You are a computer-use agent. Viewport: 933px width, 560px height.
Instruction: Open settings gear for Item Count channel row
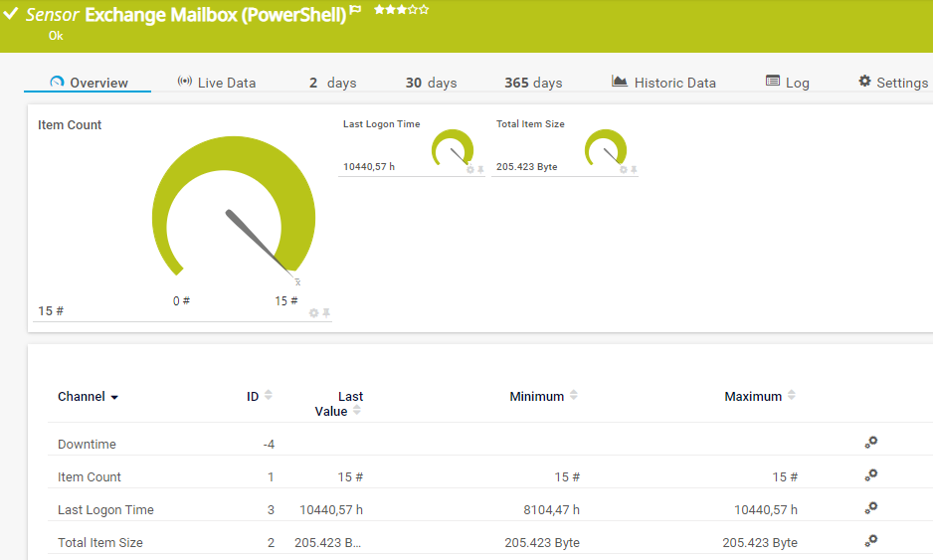click(x=870, y=475)
